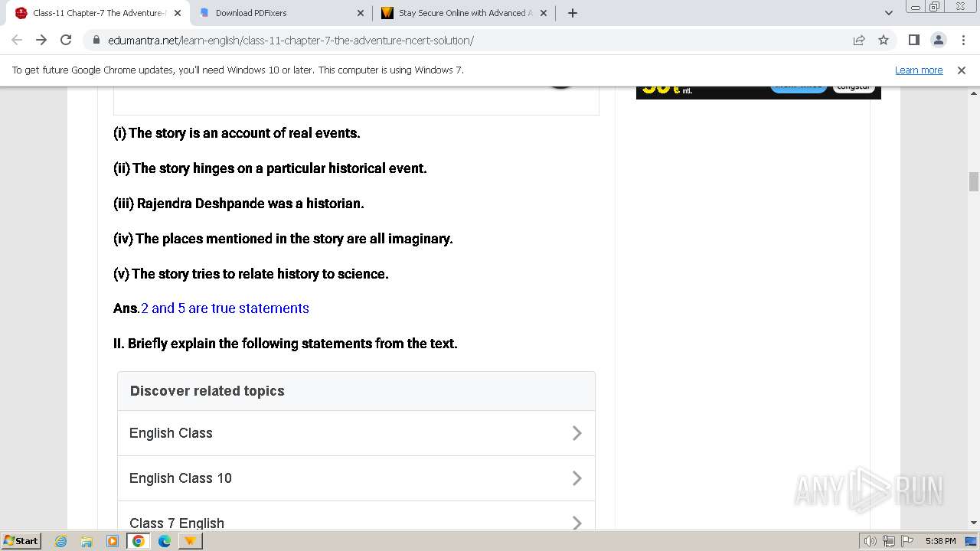Open tab search dropdown arrow
The image size is (980, 551).
tap(888, 13)
